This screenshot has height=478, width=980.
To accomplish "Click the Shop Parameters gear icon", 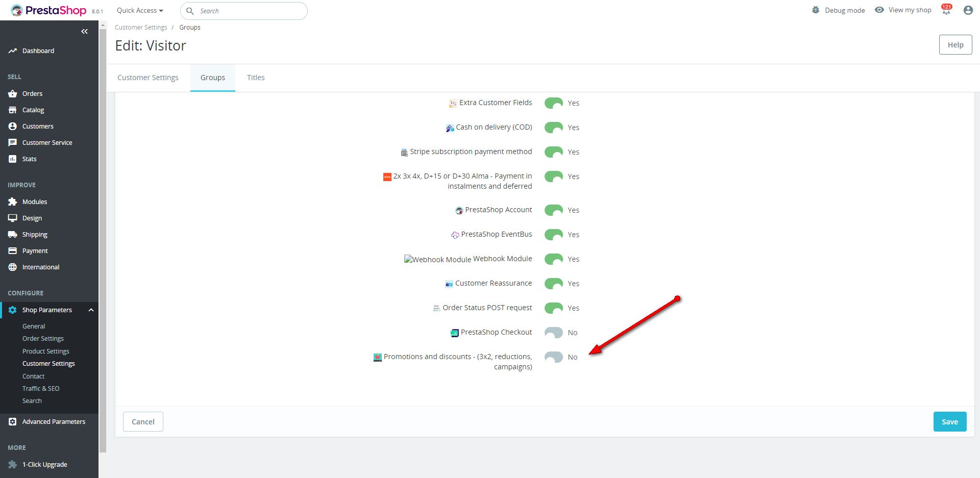I will pyautogui.click(x=13, y=310).
